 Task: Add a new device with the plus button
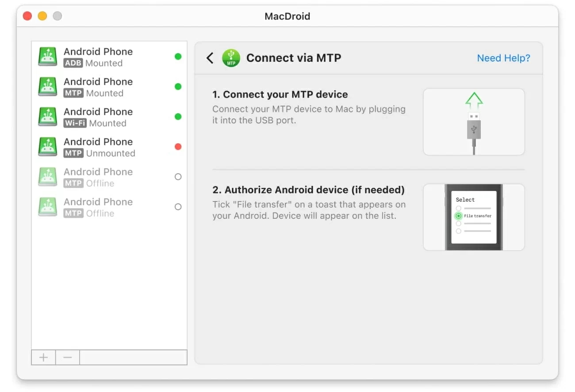coord(43,357)
